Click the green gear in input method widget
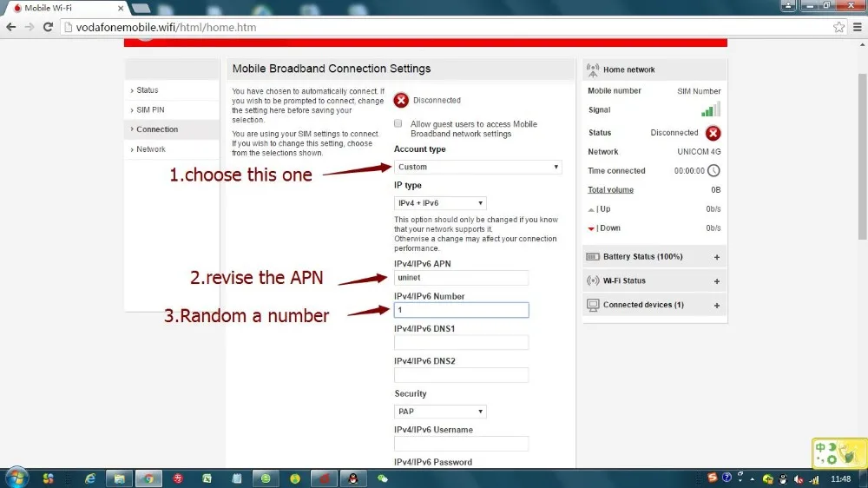Viewport: 868px width, 488px height. pyautogui.click(x=832, y=459)
